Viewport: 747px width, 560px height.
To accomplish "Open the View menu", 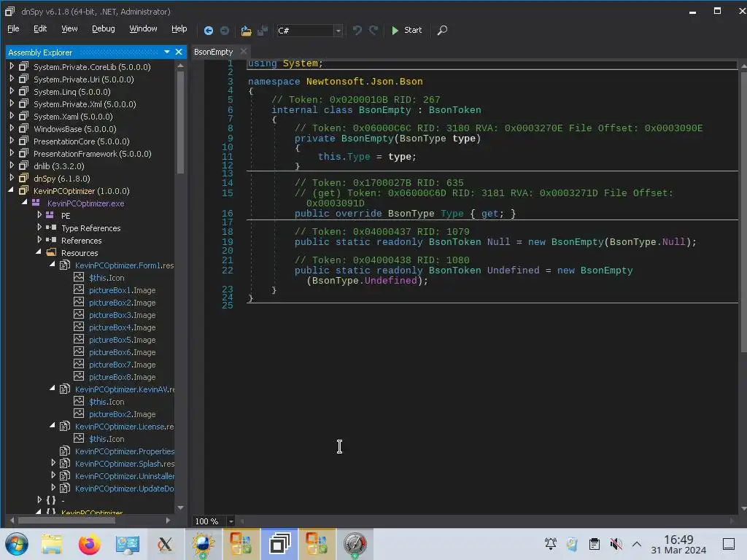I will click(69, 28).
